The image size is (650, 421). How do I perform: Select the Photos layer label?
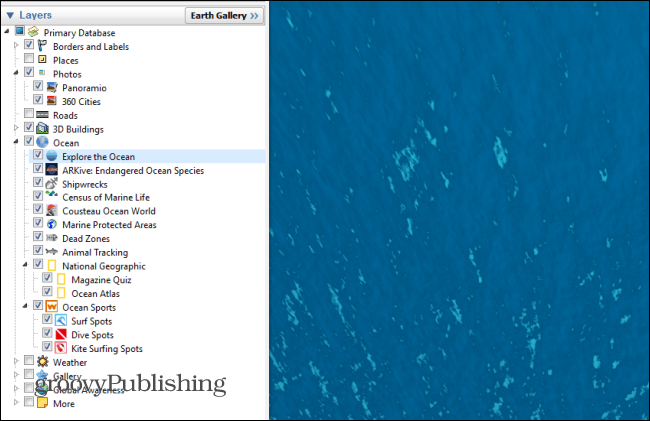67,74
